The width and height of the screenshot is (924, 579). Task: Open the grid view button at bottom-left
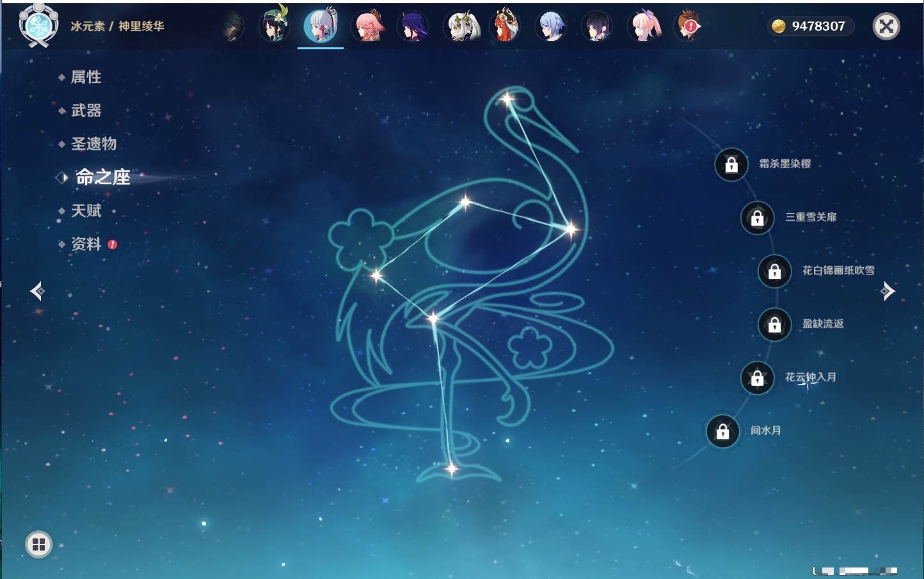tap(39, 544)
